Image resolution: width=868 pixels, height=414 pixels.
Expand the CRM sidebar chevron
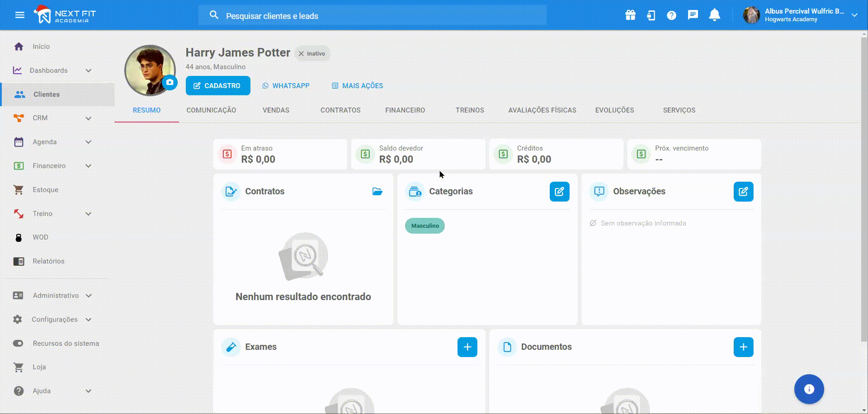click(x=89, y=118)
